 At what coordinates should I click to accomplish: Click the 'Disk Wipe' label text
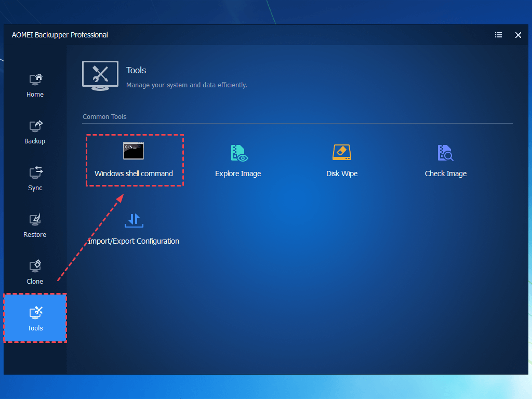(342, 174)
